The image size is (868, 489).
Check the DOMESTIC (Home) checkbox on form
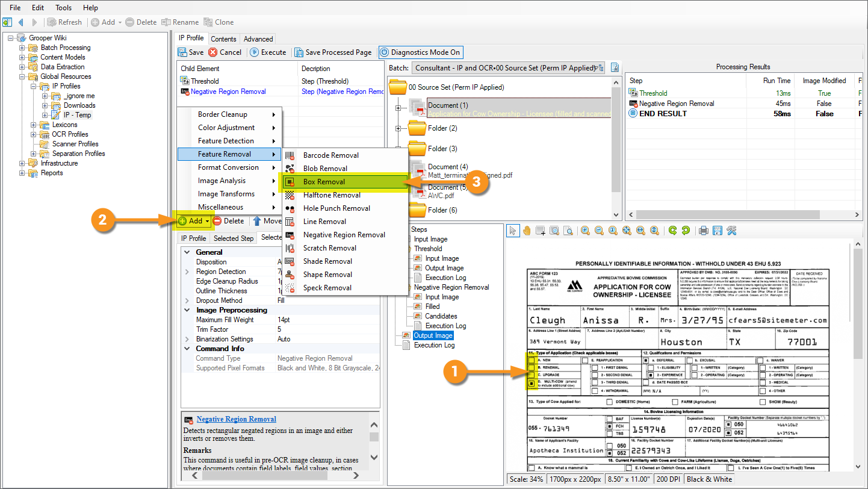point(610,402)
